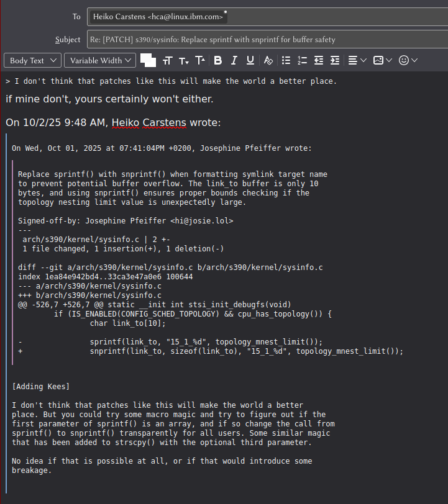Toggle italic formatting
This screenshot has height=504, width=448.
coord(234,60)
